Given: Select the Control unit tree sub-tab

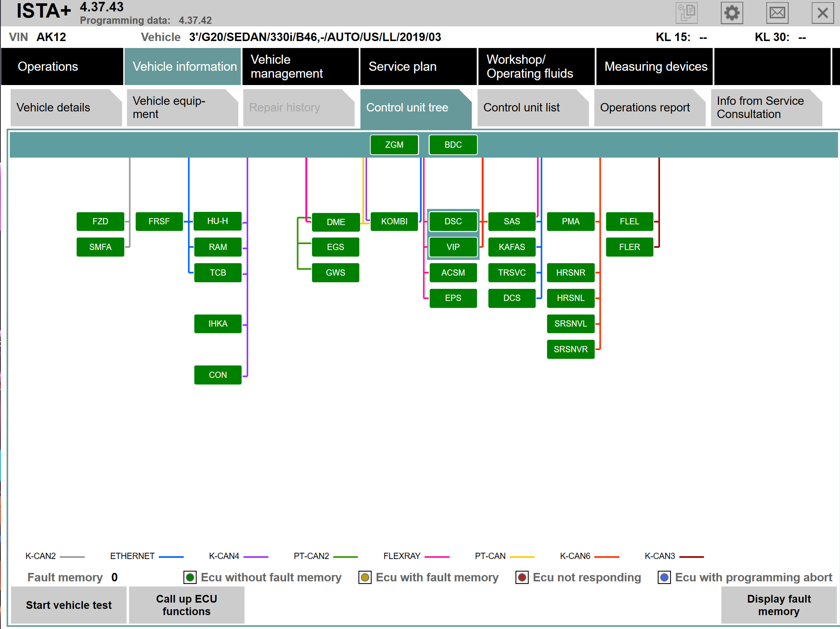Looking at the screenshot, I should tap(416, 108).
